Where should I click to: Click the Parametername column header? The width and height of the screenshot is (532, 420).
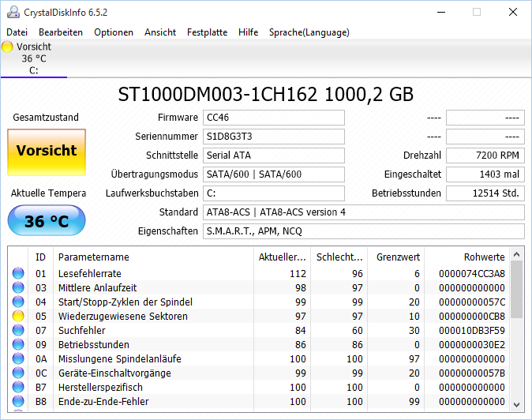click(x=153, y=257)
